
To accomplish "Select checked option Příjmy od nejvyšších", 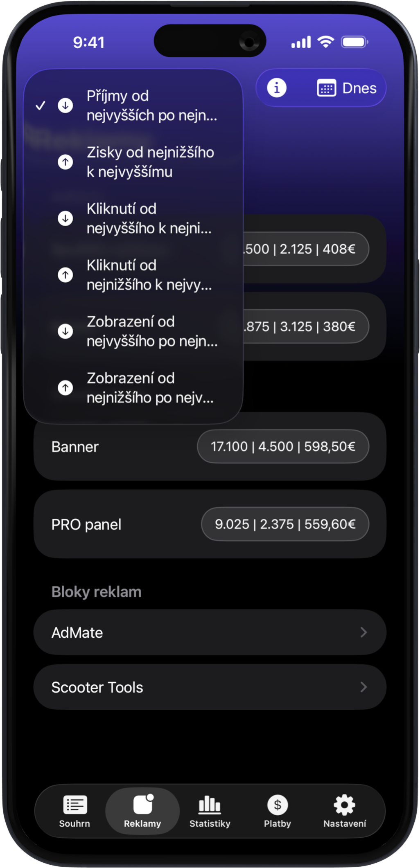I will click(x=151, y=106).
